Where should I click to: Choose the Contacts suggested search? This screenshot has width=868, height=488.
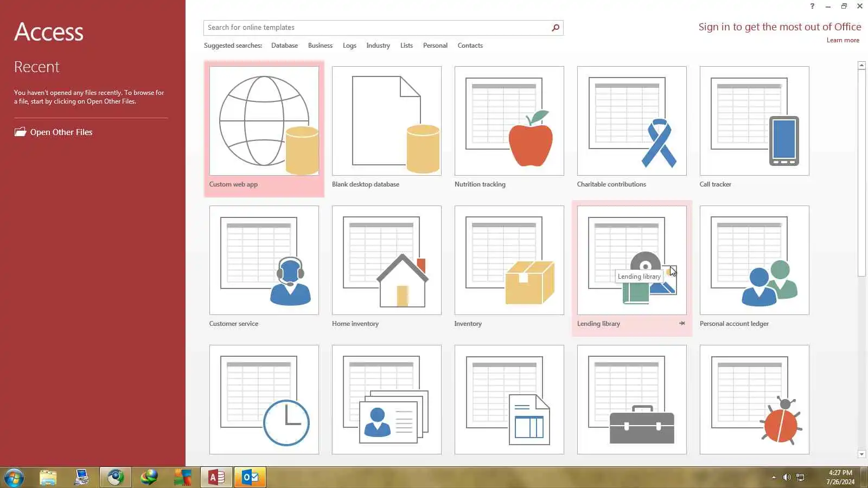470,46
